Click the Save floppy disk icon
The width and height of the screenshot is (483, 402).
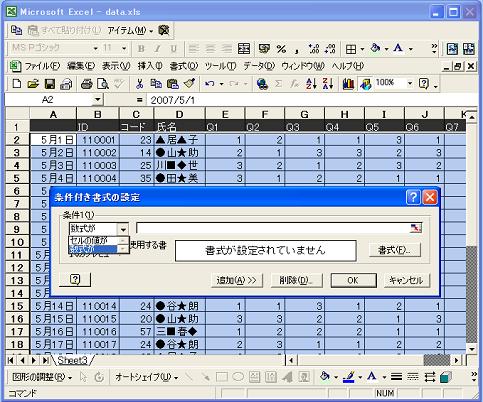pos(50,83)
